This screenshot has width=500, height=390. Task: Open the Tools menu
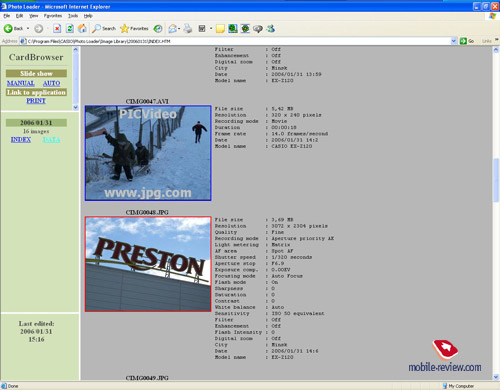coord(73,16)
